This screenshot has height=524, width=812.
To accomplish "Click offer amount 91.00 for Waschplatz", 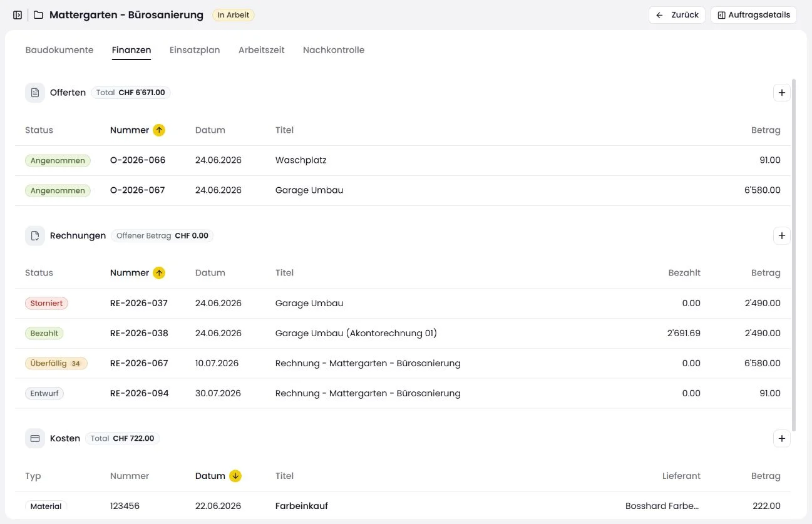I will point(770,160).
